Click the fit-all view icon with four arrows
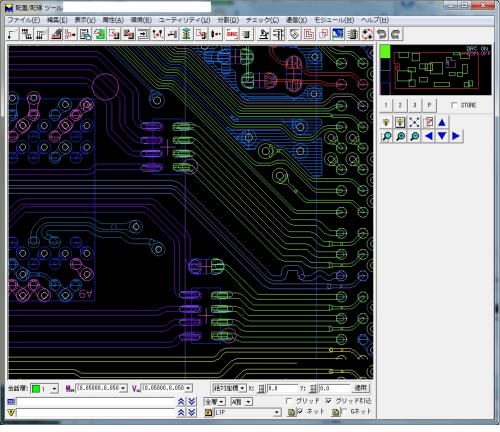The width and height of the screenshot is (500, 432). point(414,123)
